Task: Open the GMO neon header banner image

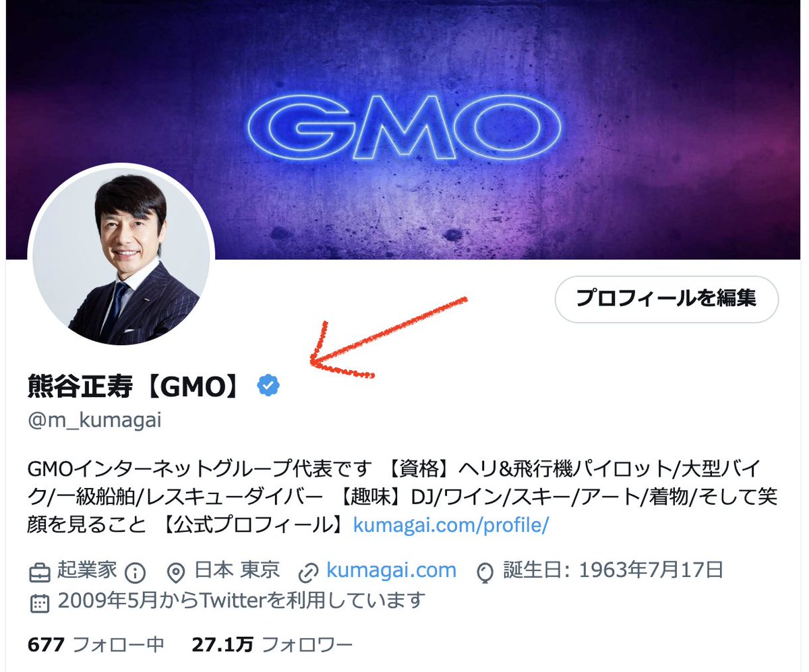Action: [404, 129]
